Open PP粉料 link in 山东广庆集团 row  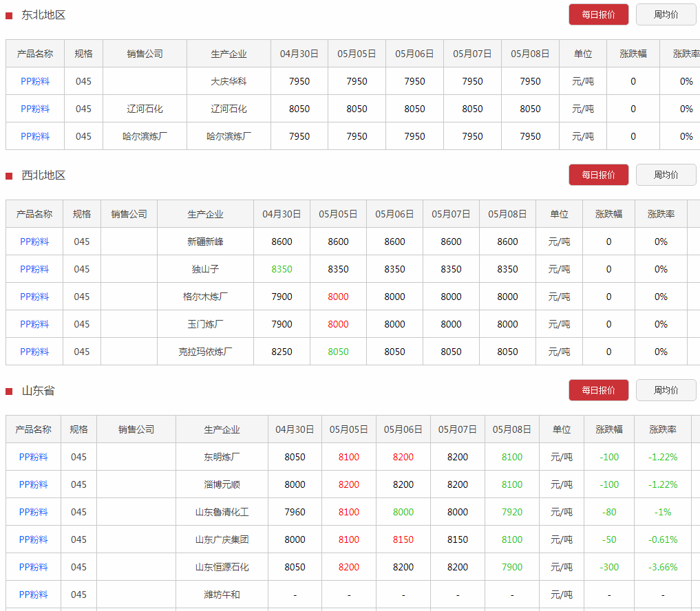[x=34, y=539]
